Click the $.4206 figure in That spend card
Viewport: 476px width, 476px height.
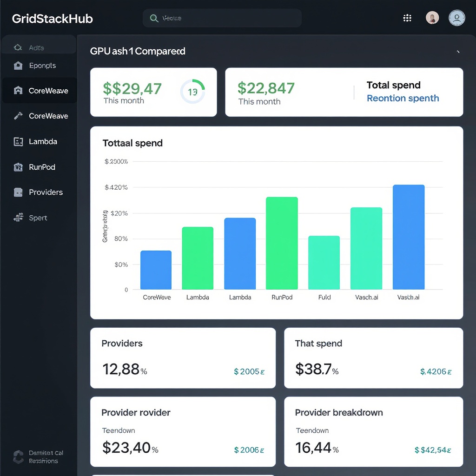(436, 371)
